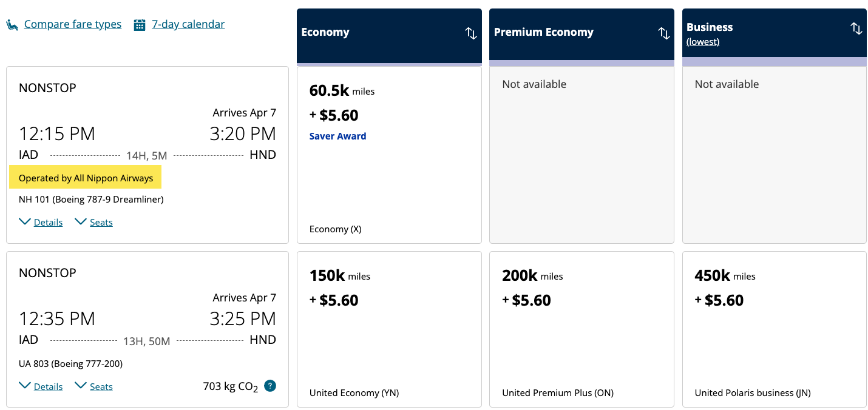Choose the 150k miles United Economy fare
This screenshot has height=410, width=868.
[388, 329]
